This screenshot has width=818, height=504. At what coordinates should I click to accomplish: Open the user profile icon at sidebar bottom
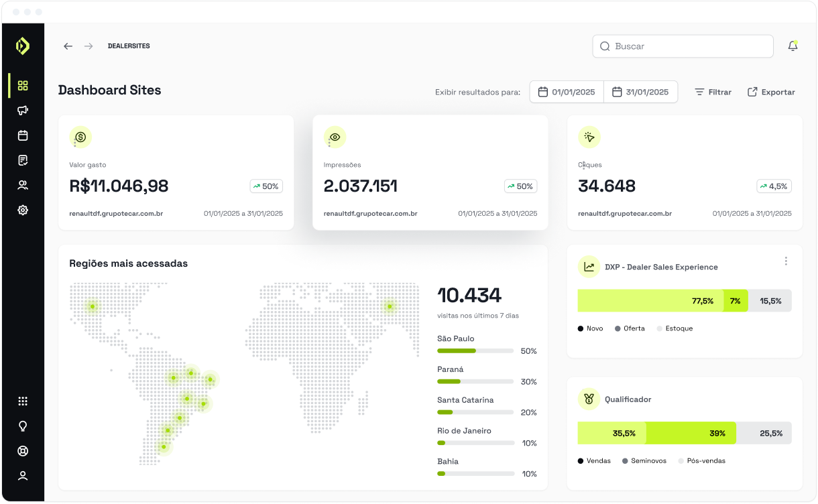[x=23, y=476]
